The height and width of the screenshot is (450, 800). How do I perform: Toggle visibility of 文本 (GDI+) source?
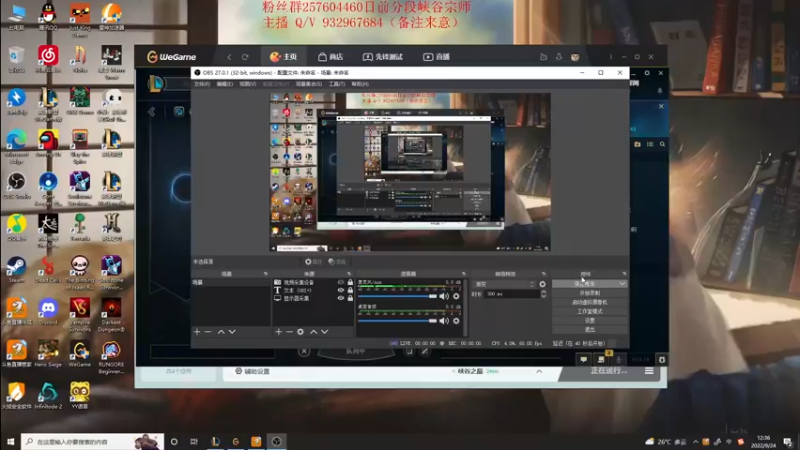click(341, 290)
